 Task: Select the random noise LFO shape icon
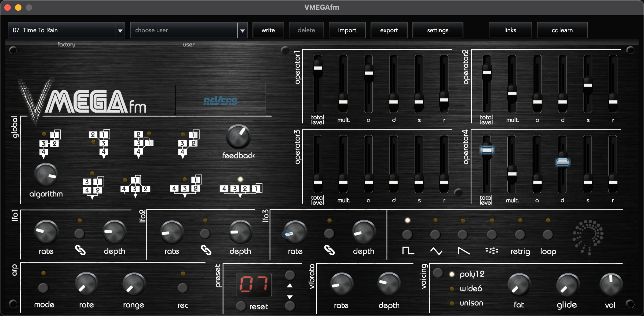tap(492, 251)
